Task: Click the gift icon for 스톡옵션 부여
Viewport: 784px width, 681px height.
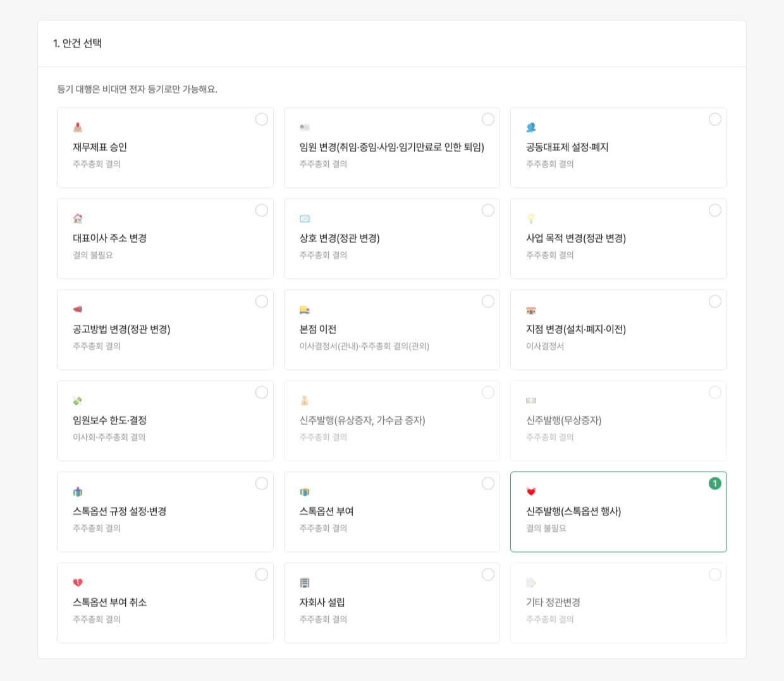Action: (x=304, y=491)
